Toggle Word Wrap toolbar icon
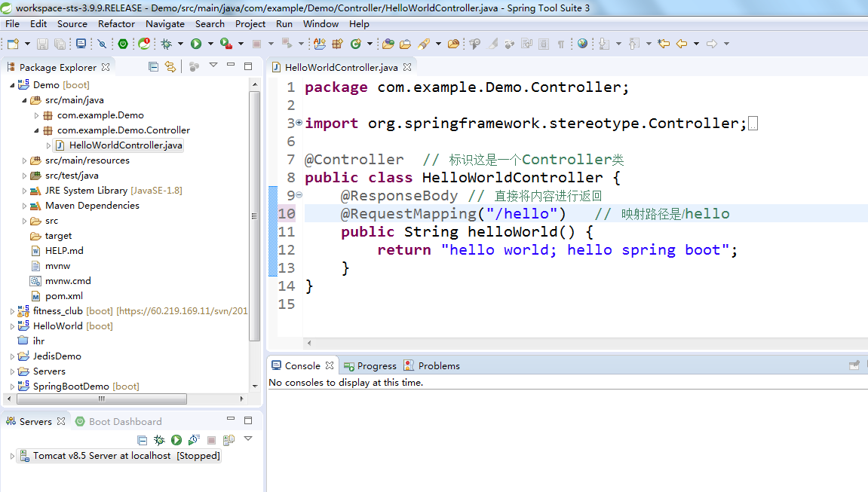868x492 pixels. pos(526,44)
